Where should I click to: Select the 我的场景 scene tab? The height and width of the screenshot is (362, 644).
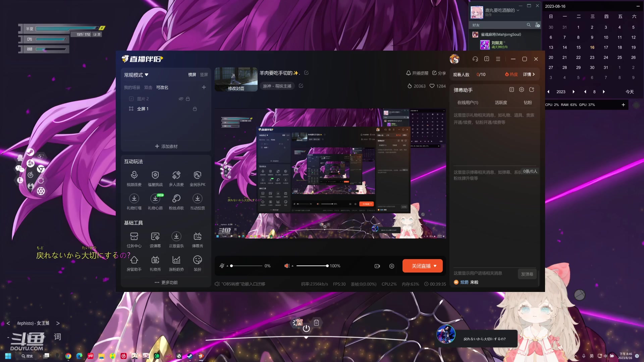click(132, 87)
